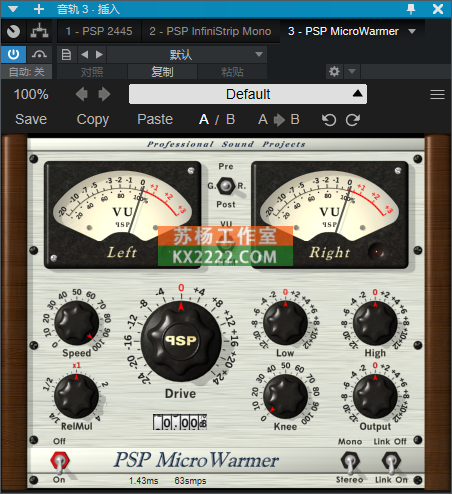Redo last change
The width and height of the screenshot is (452, 494).
pos(353,120)
